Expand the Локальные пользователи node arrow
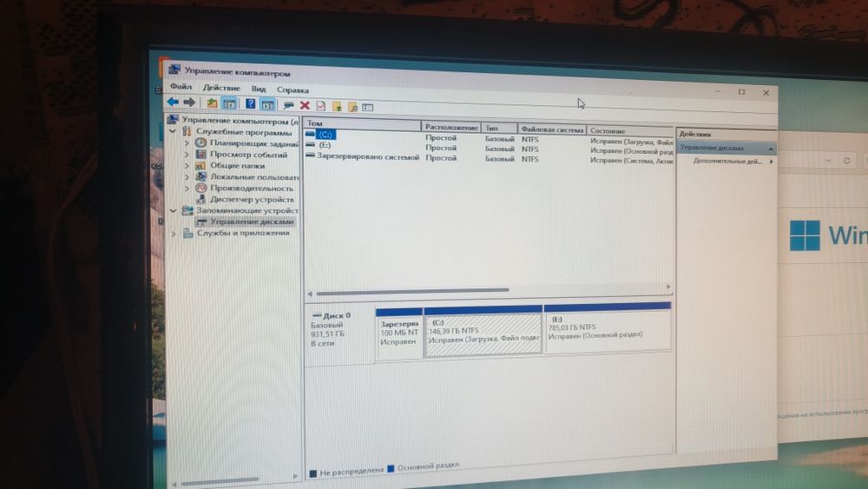The image size is (868, 489). click(x=187, y=176)
